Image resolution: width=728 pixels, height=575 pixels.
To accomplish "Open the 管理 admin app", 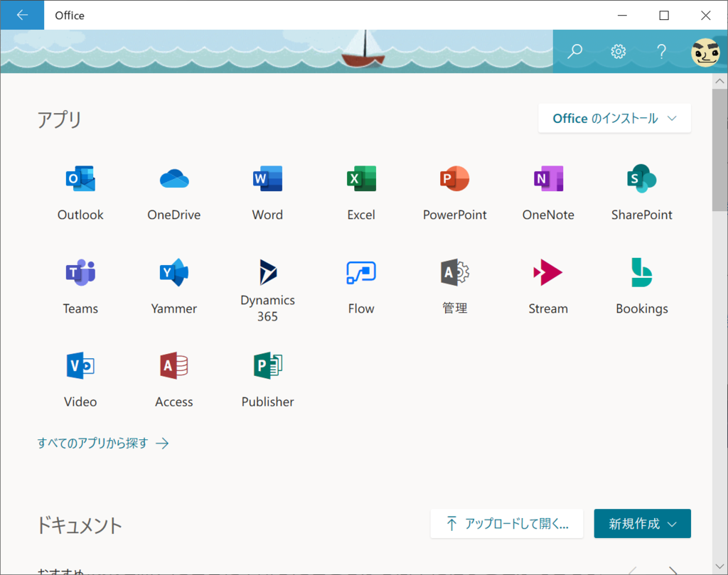I will click(454, 287).
